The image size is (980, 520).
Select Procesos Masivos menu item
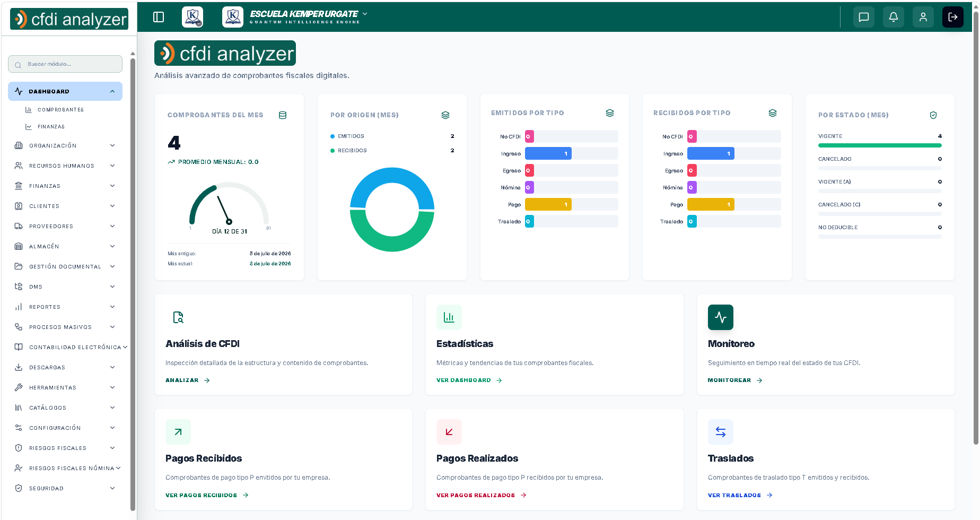click(65, 327)
